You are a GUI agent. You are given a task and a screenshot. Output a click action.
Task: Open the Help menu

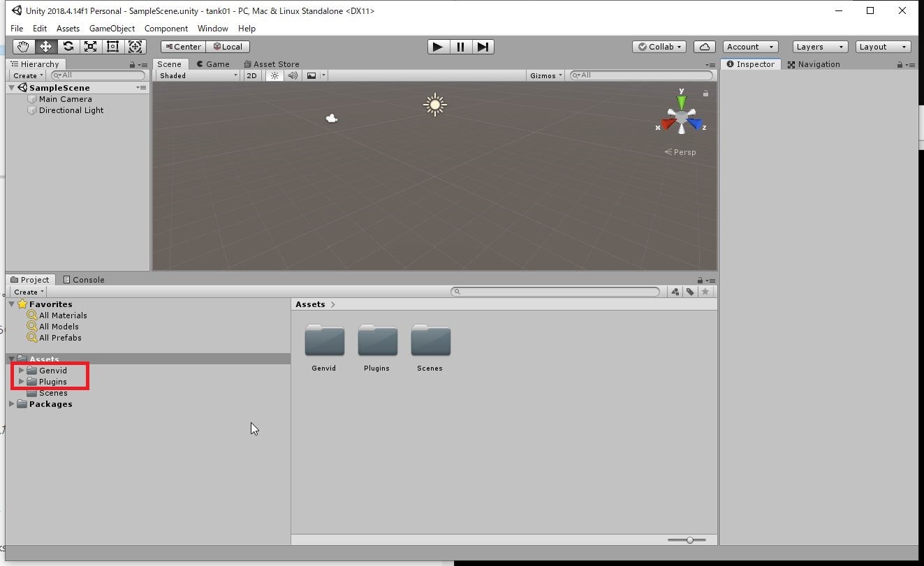pyautogui.click(x=247, y=29)
